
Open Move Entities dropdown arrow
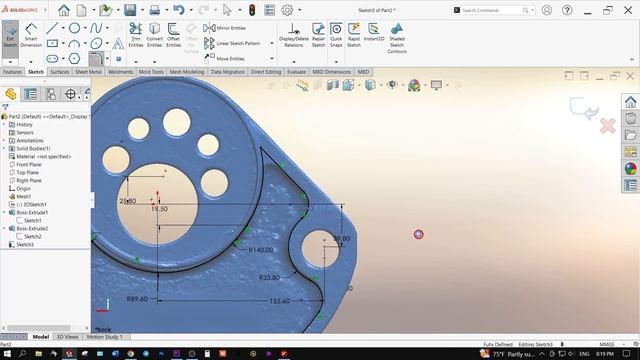[x=272, y=59]
